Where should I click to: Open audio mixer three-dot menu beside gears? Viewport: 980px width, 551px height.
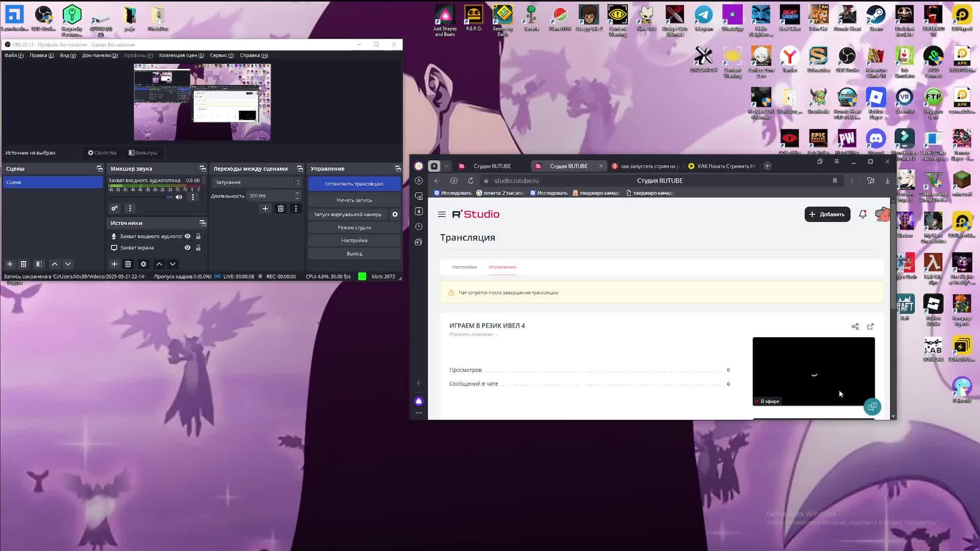click(130, 208)
